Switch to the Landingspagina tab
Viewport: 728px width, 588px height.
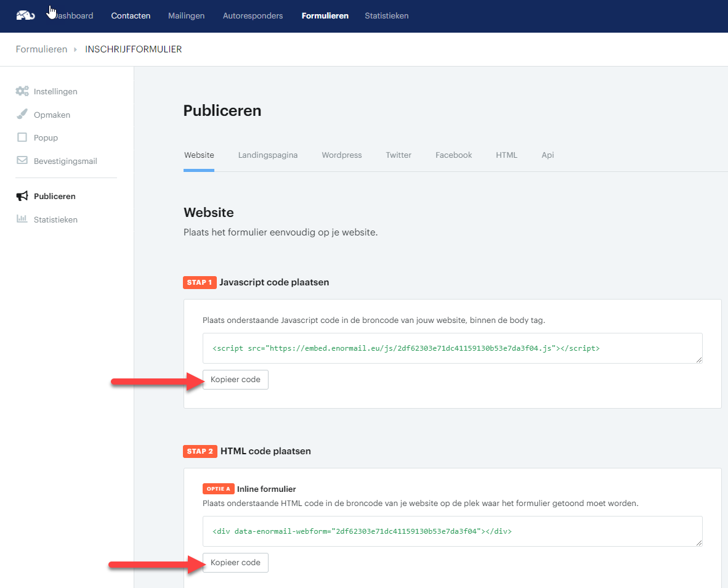point(268,155)
